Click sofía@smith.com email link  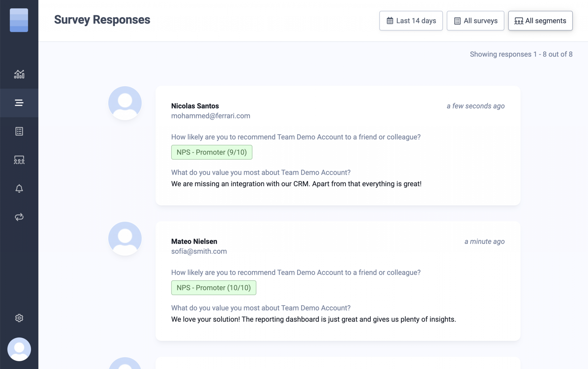click(199, 251)
